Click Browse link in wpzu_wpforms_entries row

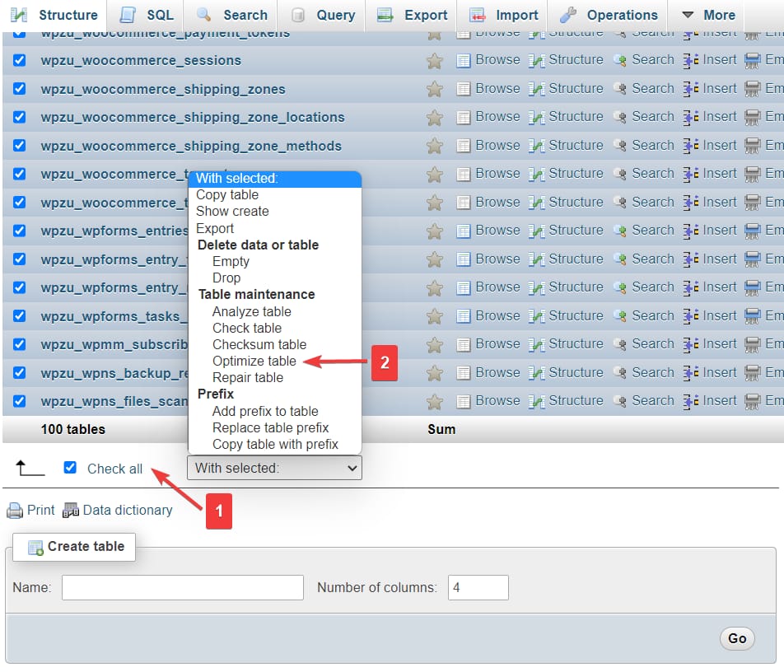pos(497,231)
